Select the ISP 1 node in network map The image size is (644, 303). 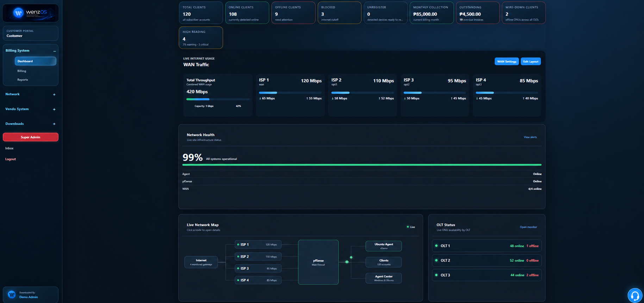click(x=258, y=245)
